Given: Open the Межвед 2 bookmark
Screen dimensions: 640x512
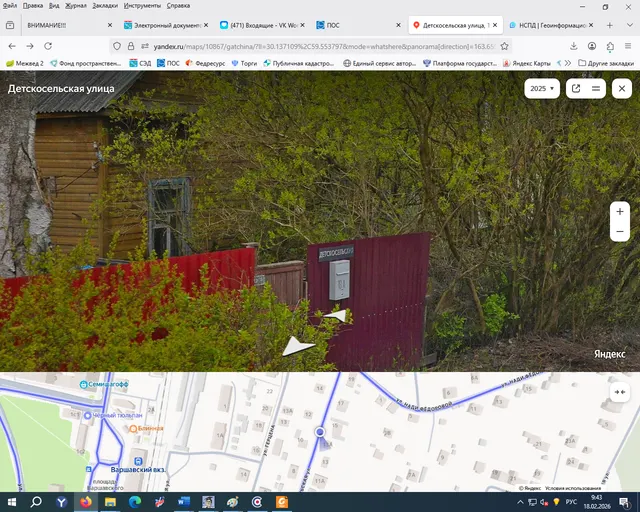Looking at the screenshot, I should [25, 63].
